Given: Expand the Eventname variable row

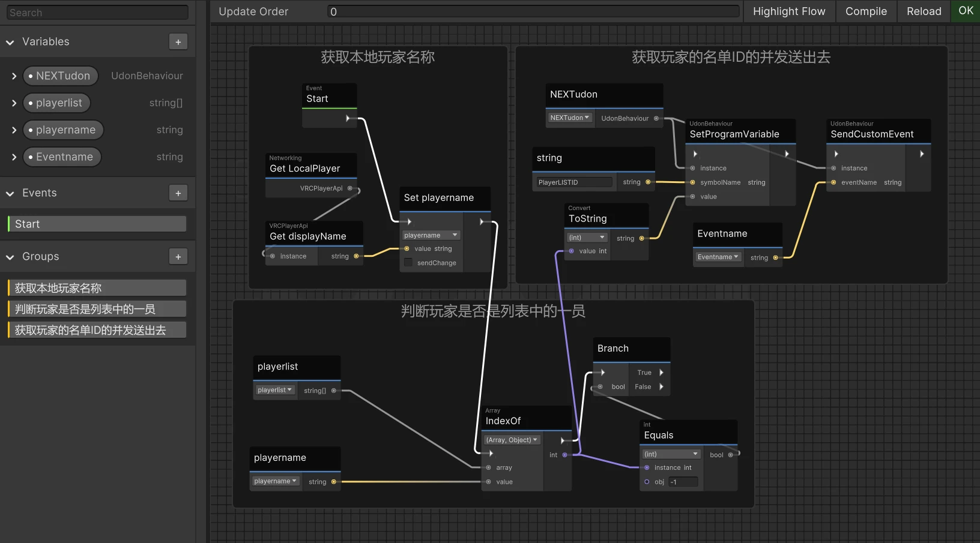Looking at the screenshot, I should (x=14, y=157).
